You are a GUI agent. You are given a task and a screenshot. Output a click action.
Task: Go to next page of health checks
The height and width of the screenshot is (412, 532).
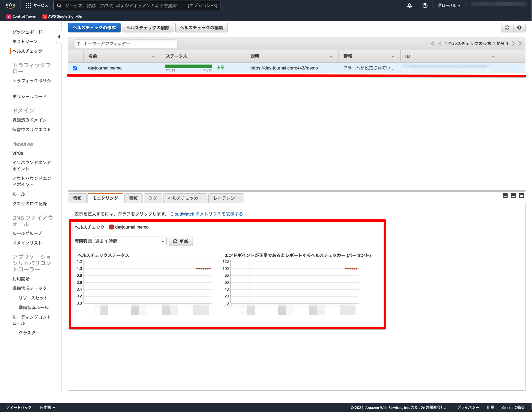513,44
